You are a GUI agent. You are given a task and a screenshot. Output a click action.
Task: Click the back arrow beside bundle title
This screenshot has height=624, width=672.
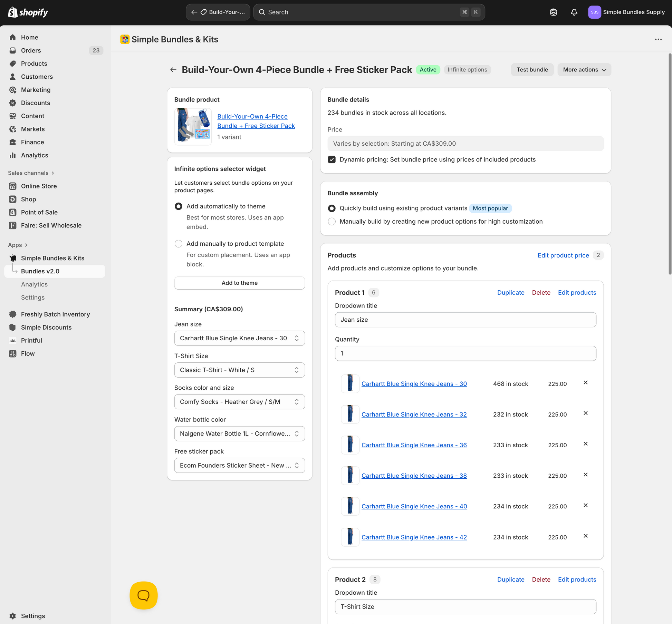[x=173, y=70]
